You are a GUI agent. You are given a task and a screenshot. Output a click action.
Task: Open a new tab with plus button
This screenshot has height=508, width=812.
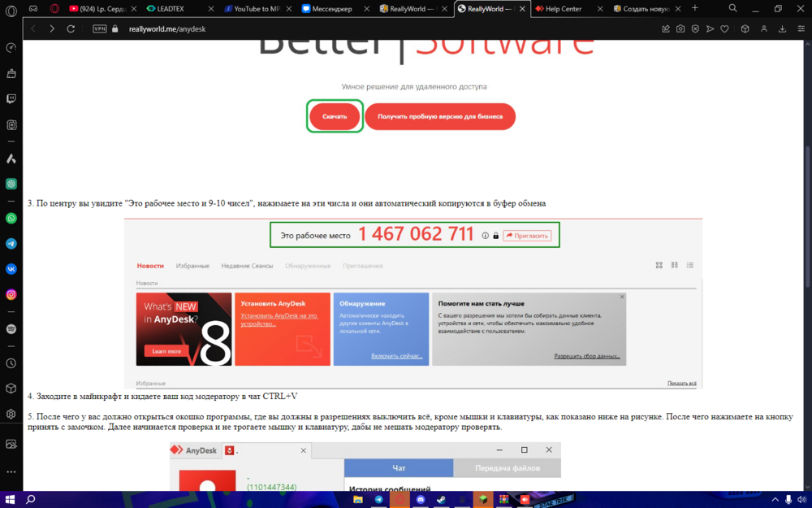pyautogui.click(x=695, y=8)
